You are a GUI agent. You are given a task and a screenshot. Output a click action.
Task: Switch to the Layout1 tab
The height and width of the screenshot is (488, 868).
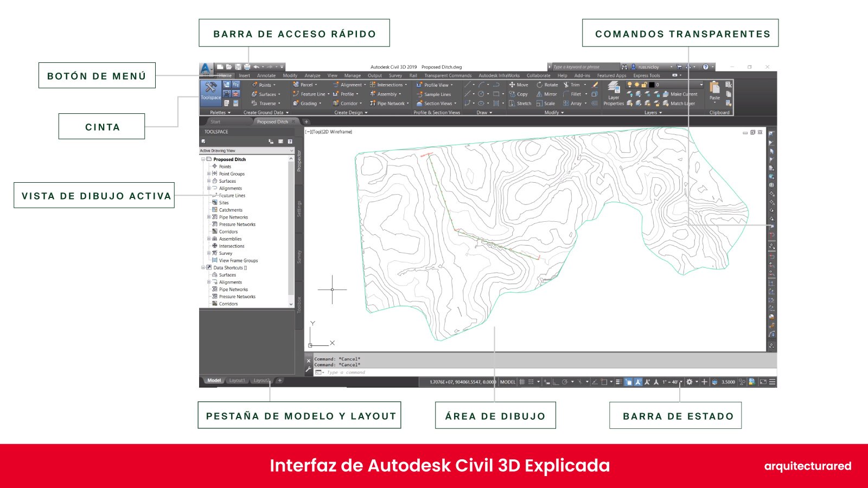237,380
